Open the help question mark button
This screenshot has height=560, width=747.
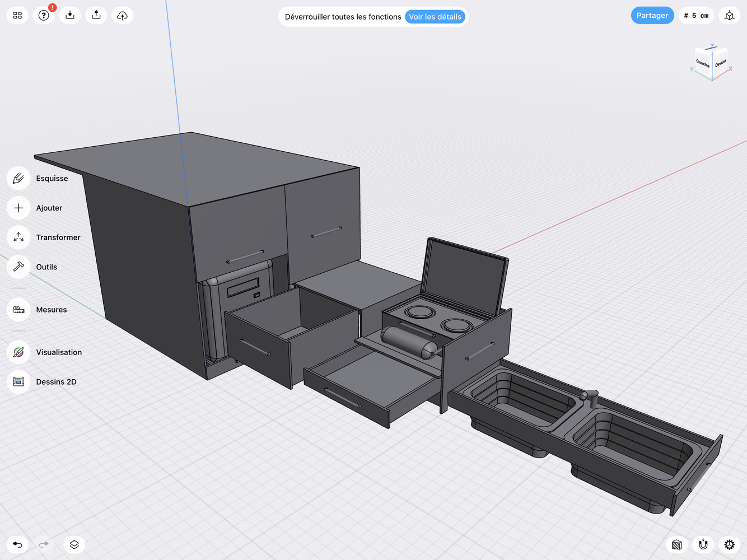tap(44, 16)
